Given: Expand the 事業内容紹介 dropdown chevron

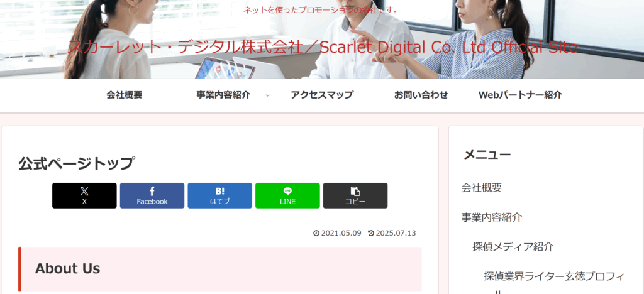Looking at the screenshot, I should pyautogui.click(x=267, y=95).
